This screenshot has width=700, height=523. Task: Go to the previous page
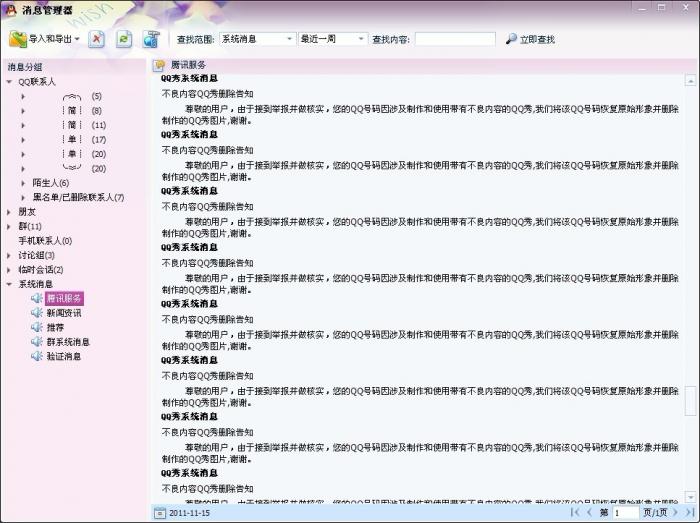point(589,513)
